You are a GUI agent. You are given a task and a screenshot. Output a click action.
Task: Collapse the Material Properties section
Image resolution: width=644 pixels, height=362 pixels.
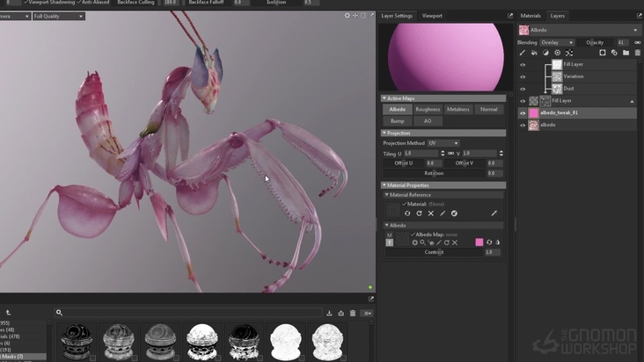click(385, 185)
